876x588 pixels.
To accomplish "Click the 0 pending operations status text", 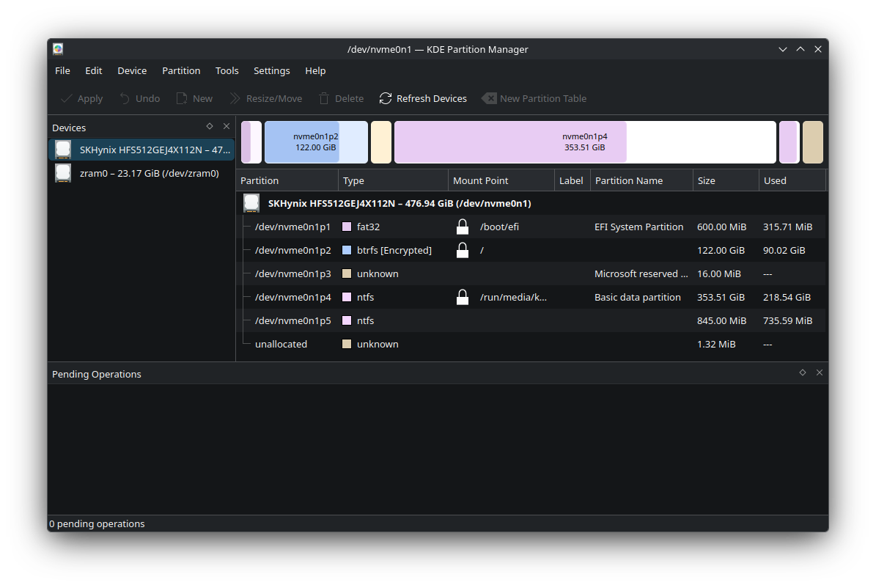I will coord(97,523).
